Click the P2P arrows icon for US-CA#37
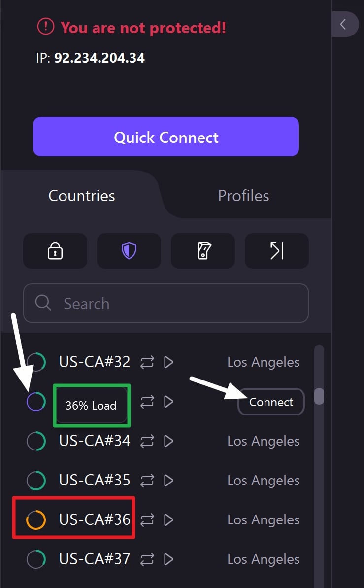The height and width of the screenshot is (588, 364). (x=147, y=559)
